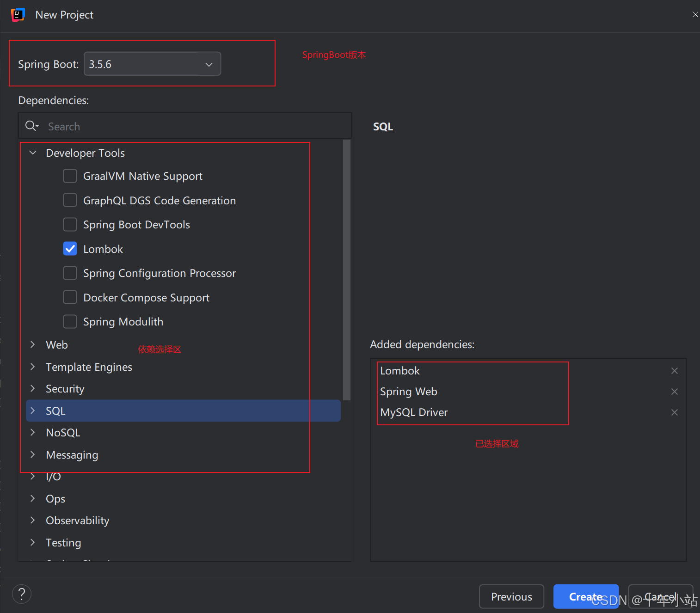Select the Template Engines row
Screen dimensions: 700x613
[184, 367]
